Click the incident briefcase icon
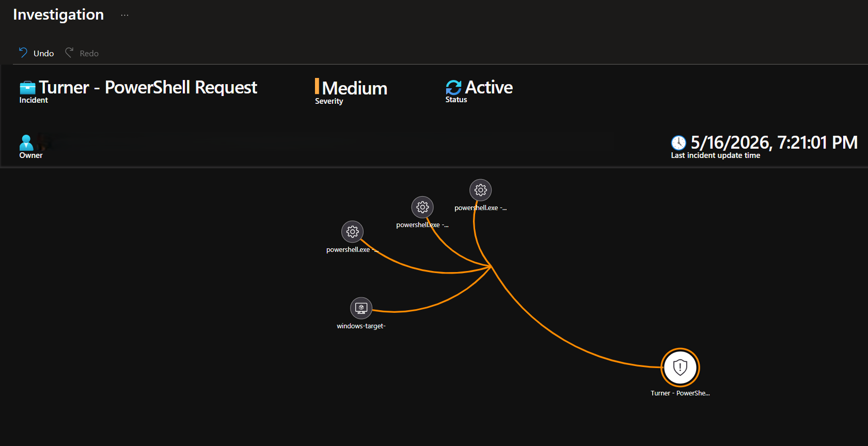The image size is (868, 446). click(27, 88)
